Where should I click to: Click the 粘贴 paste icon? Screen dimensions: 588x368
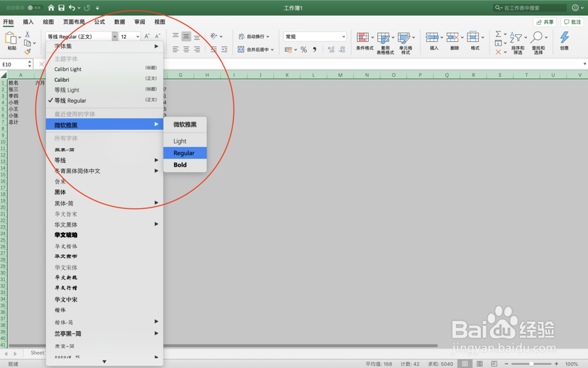(11, 38)
